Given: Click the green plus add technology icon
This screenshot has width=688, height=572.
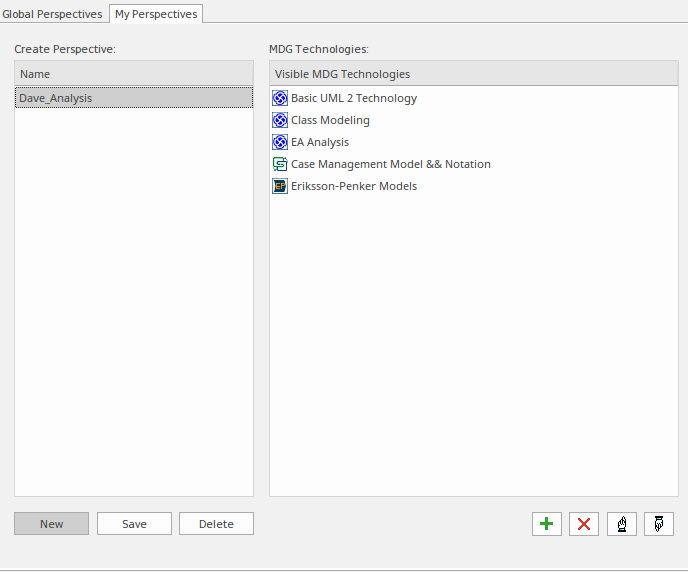Looking at the screenshot, I should [547, 524].
